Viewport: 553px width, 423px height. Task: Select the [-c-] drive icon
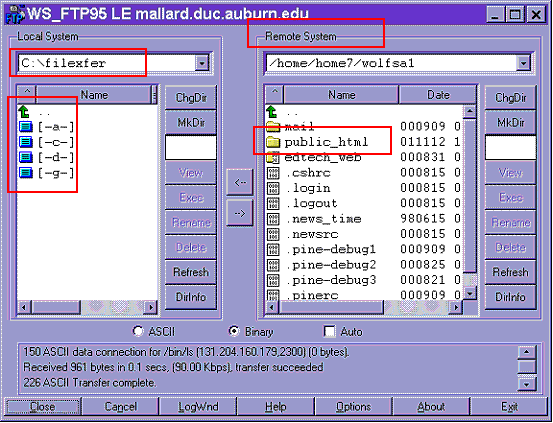25,142
